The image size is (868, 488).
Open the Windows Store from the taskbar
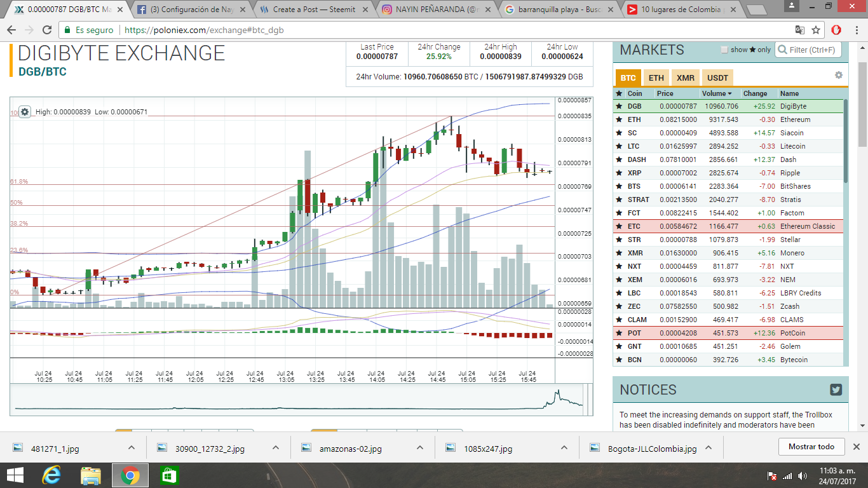click(169, 475)
